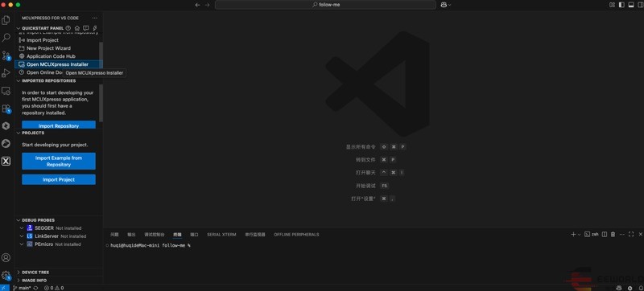Open the Remote Explorer view icon
Image resolution: width=644 pixels, height=291 pixels.
6,91
